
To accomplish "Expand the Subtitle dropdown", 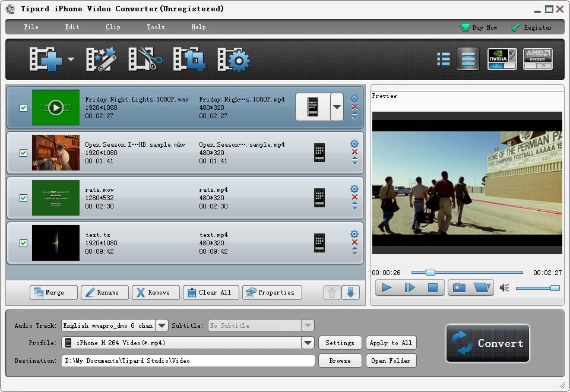I will click(x=308, y=325).
